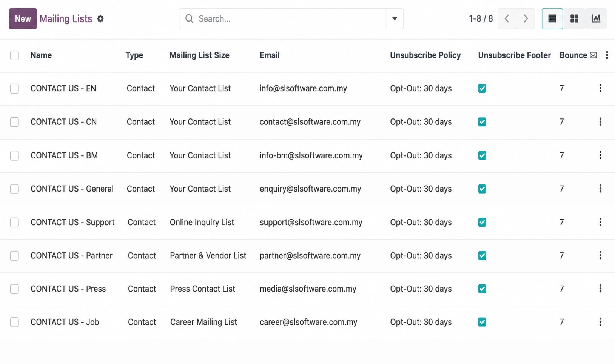Toggle Unsubscribe Footer for CONTACT US - Support
Viewport: 615px width, 364px height.
point(482,222)
